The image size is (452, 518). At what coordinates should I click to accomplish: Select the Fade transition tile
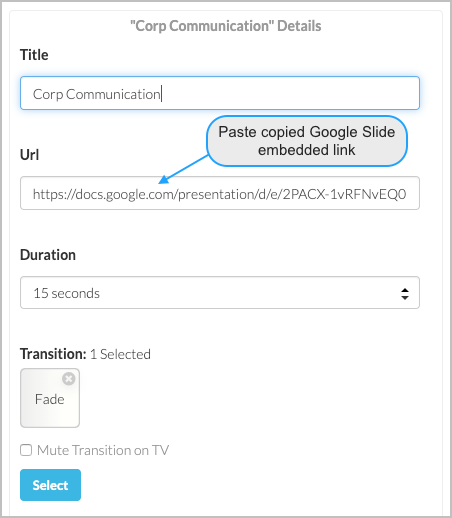coord(50,398)
